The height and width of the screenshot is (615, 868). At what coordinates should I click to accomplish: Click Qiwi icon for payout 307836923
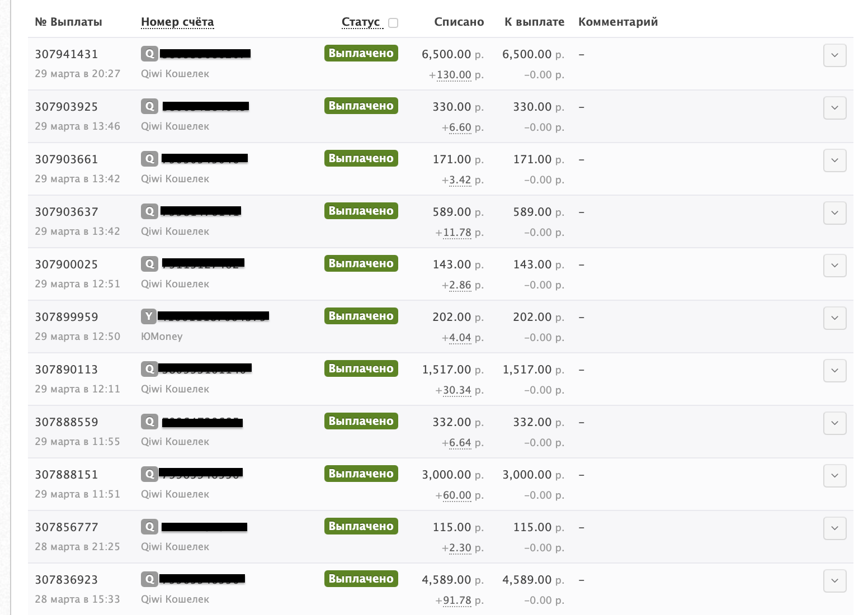[x=149, y=579]
